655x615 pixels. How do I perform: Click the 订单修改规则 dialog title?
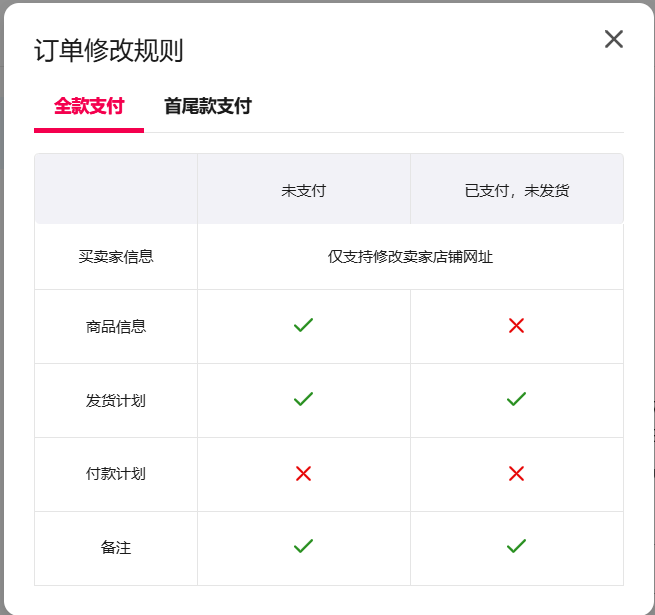pos(109,51)
